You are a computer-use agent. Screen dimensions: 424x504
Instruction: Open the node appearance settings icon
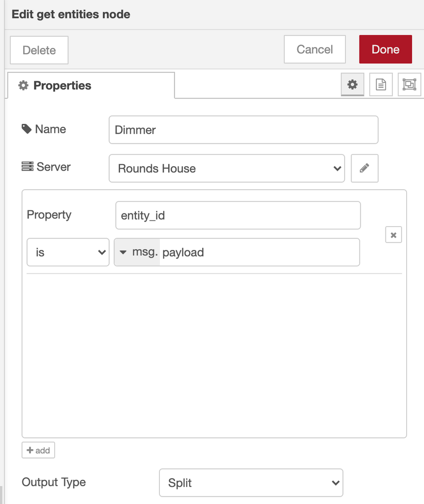click(409, 85)
